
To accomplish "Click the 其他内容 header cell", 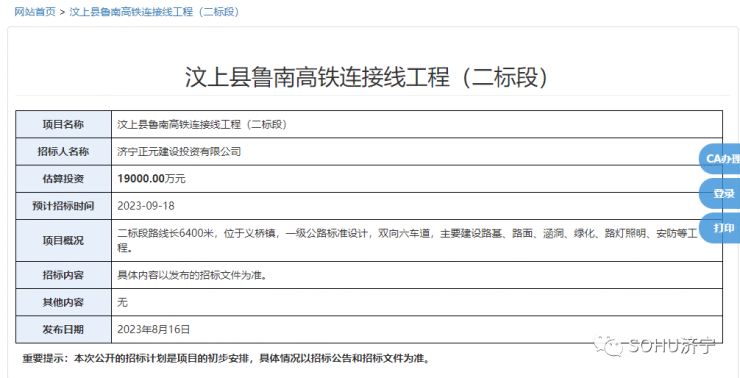I will point(63,302).
